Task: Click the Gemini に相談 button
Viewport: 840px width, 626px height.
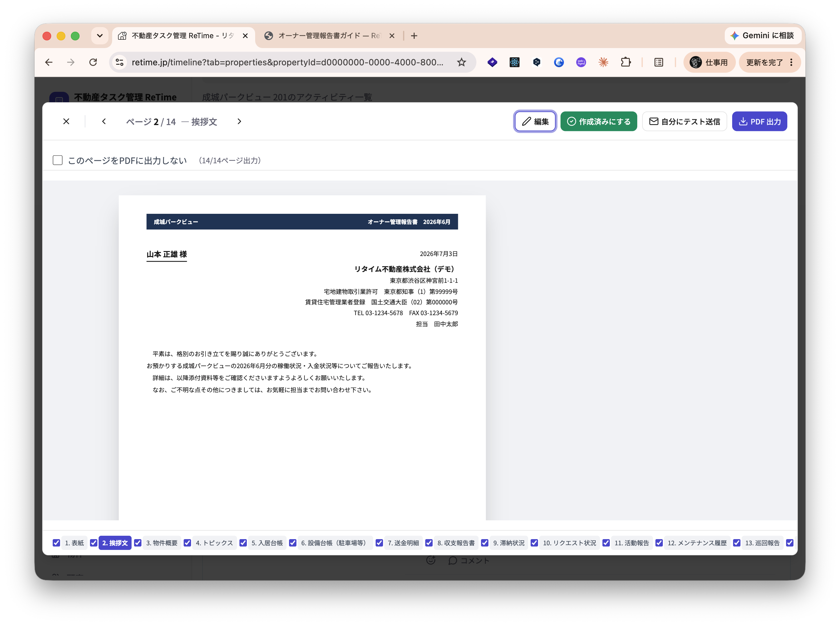Action: coord(762,36)
